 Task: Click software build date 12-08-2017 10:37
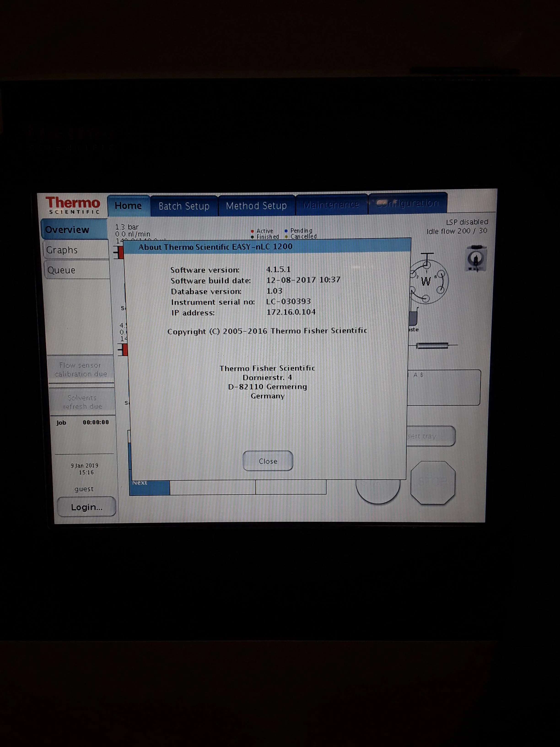[x=303, y=280]
